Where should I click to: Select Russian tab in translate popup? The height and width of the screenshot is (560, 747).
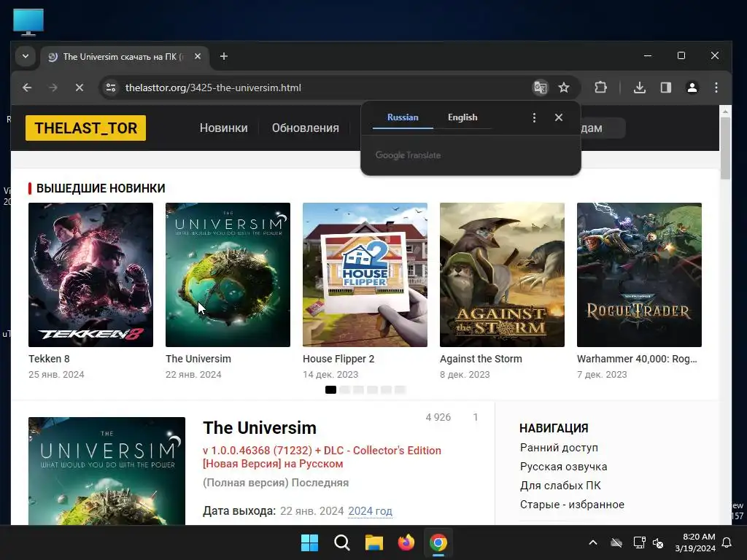403,117
